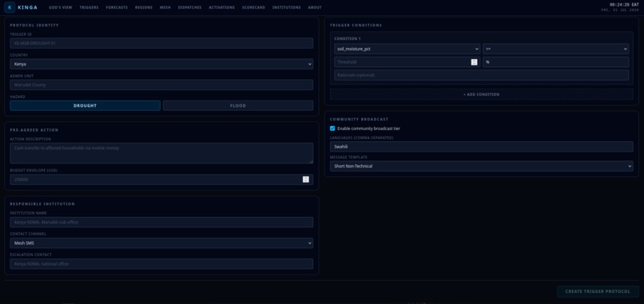Click the Kinga logo icon

tap(10, 7)
